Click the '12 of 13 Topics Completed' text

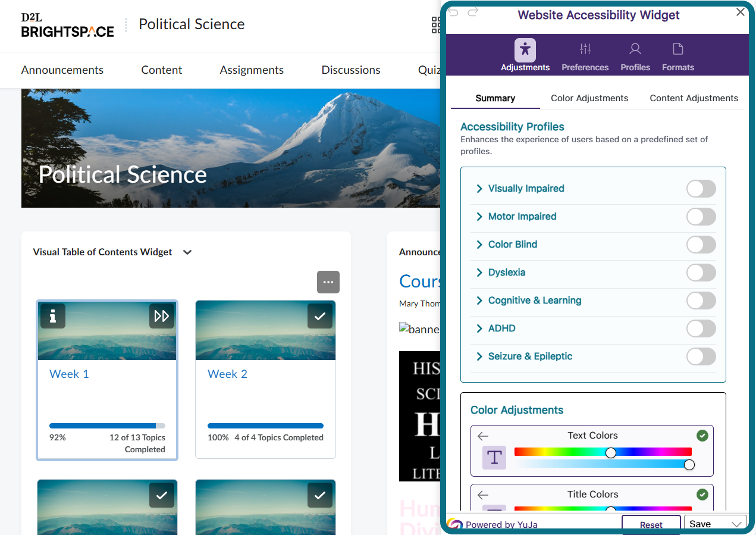tap(137, 443)
